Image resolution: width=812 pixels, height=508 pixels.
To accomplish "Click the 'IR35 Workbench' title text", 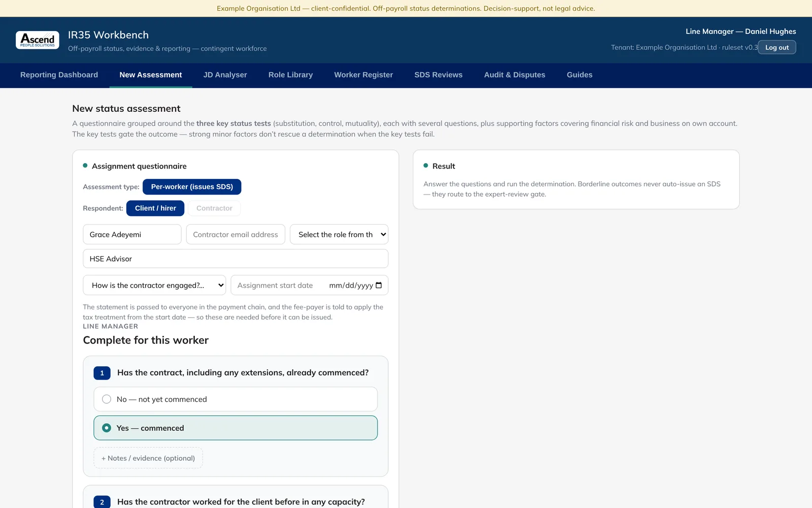I will 109,35.
